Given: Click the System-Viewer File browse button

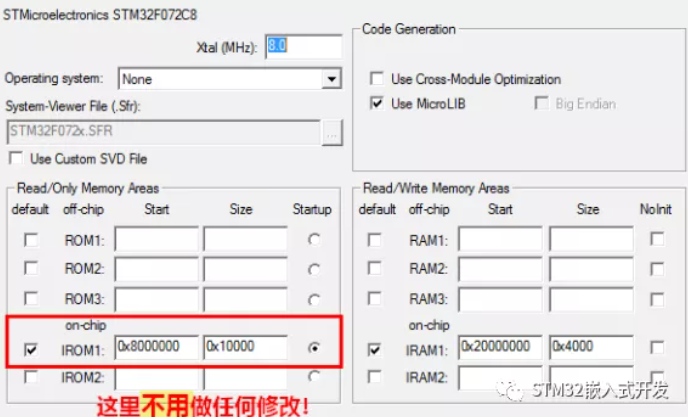Looking at the screenshot, I should pos(332,132).
